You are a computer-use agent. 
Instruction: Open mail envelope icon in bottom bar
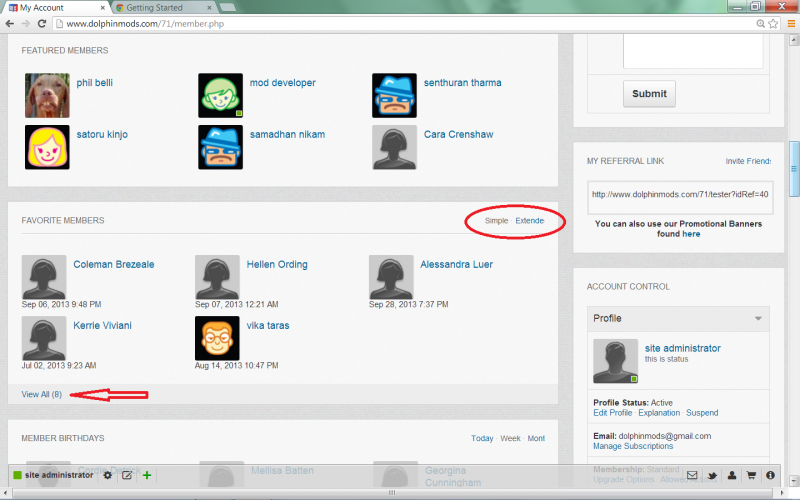(x=692, y=475)
